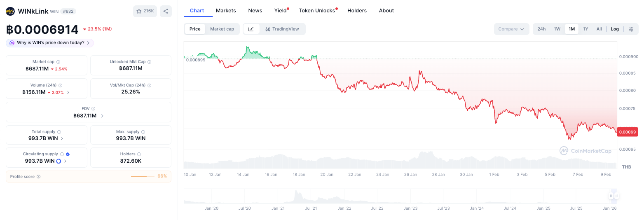Click the 216K watchlist count
This screenshot has width=644, height=220.
click(149, 11)
